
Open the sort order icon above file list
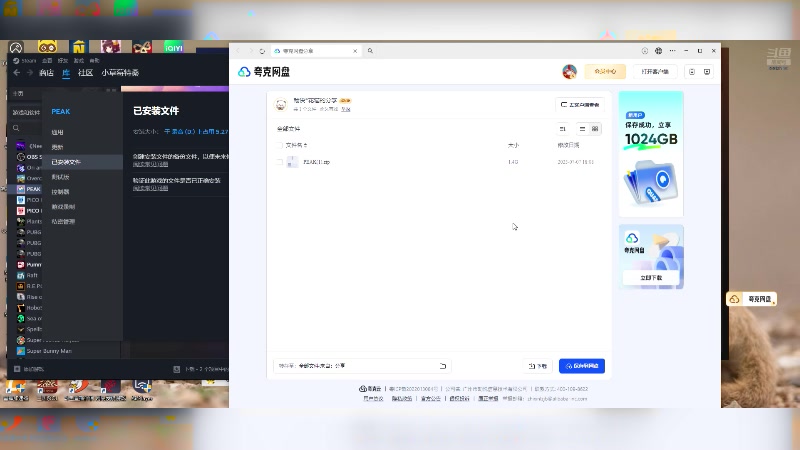(562, 129)
